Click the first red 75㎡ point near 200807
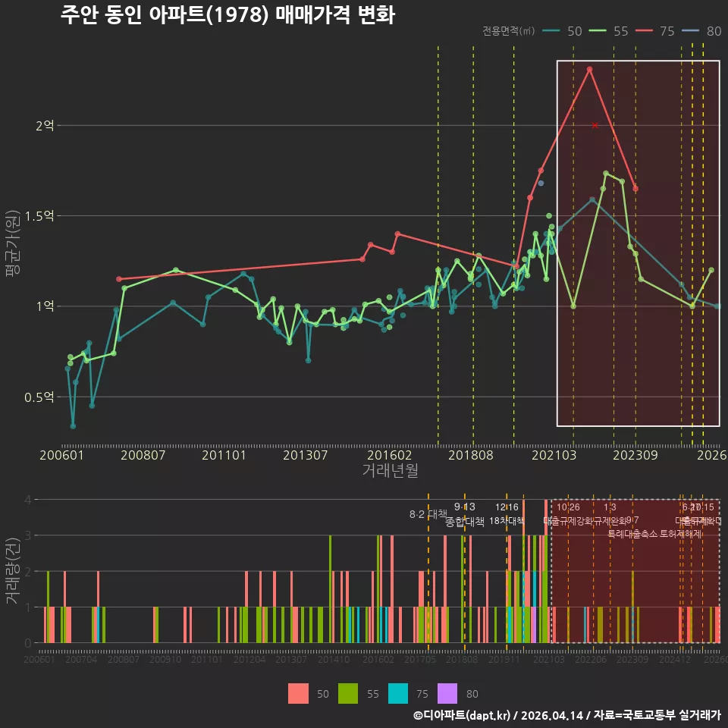This screenshot has height=728, width=728. (119, 279)
